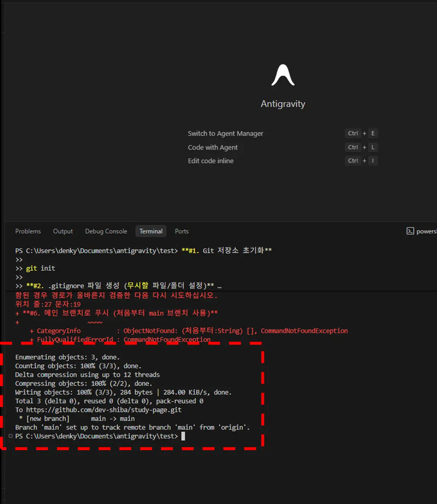This screenshot has height=504, width=437.
Task: Click the Switch to Agent Manager shortcut
Action: pos(225,133)
